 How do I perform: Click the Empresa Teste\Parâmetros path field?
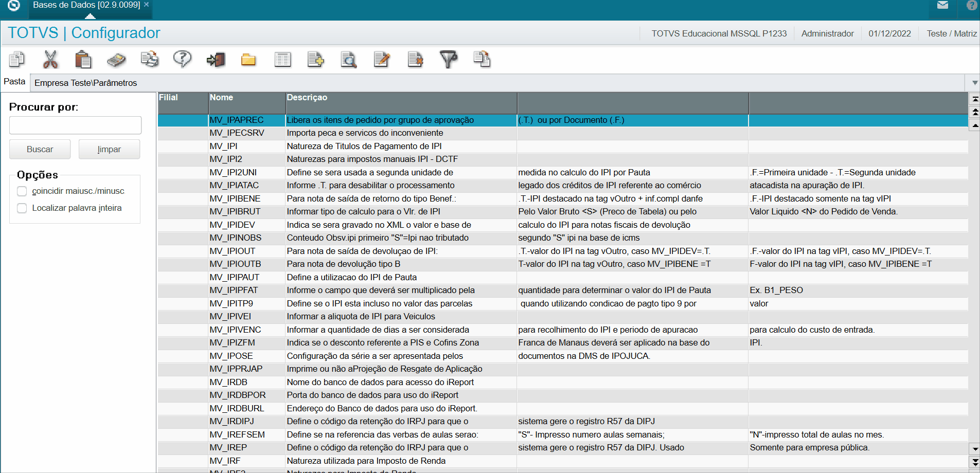pyautogui.click(x=497, y=83)
